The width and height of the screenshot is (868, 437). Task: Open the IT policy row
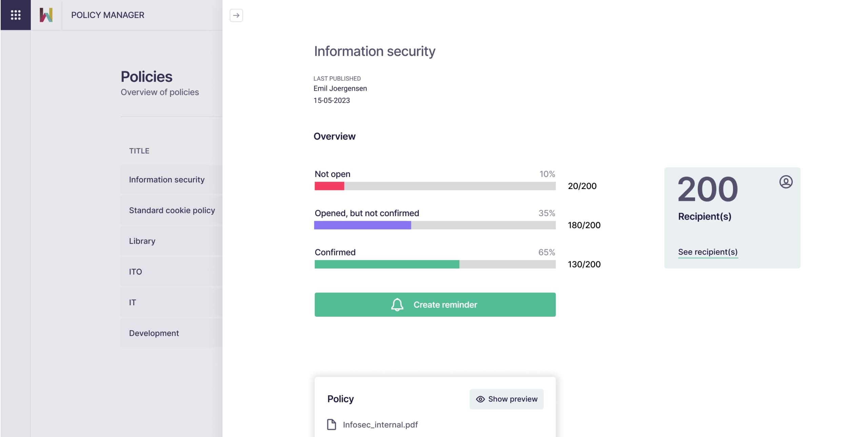tap(132, 302)
